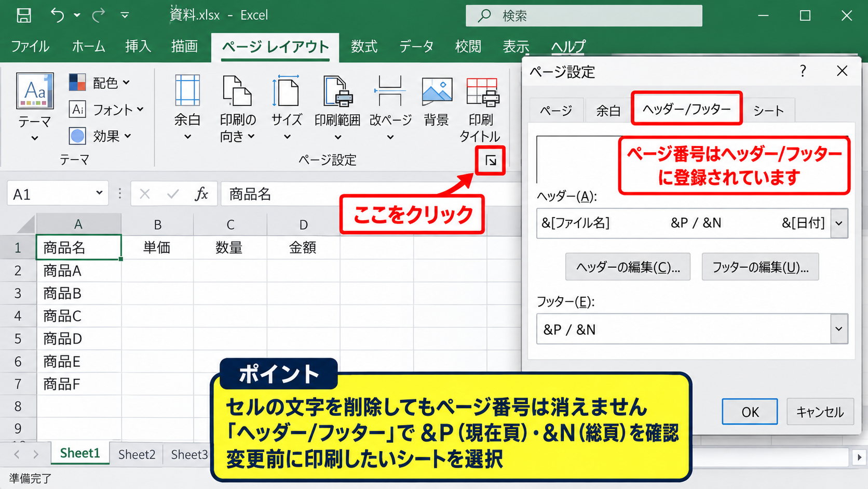Select cell containing 金額
The width and height of the screenshot is (868, 489).
coord(304,247)
